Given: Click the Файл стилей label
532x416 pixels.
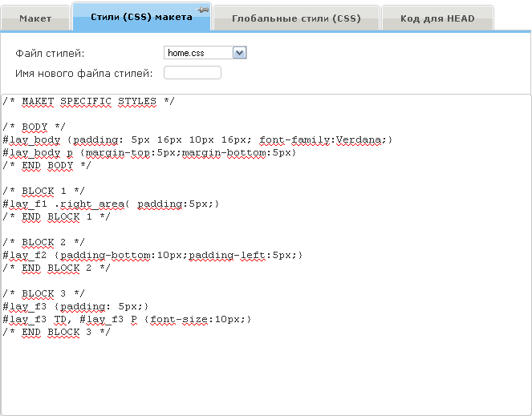Looking at the screenshot, I should [x=50, y=53].
